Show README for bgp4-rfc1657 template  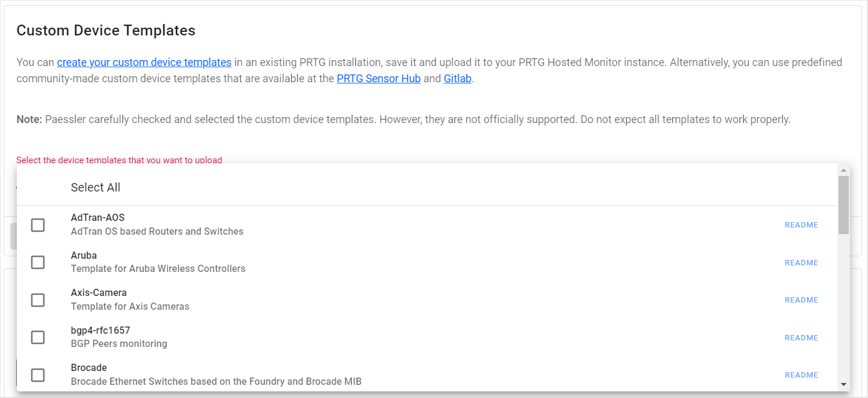(x=801, y=338)
